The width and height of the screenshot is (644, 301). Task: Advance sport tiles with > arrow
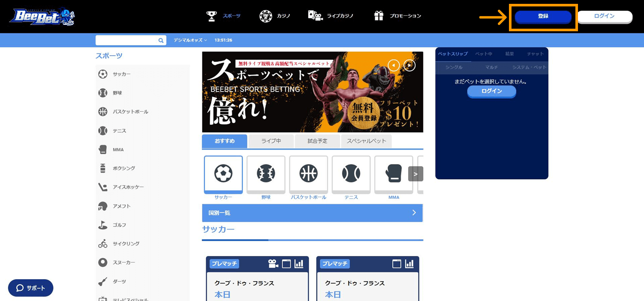[415, 174]
